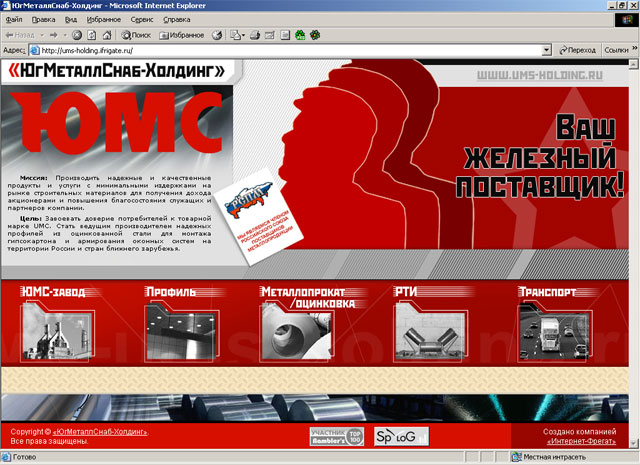This screenshot has height=465, width=640.
Task: Click the Edit page toolbar icon
Action: click(x=270, y=35)
